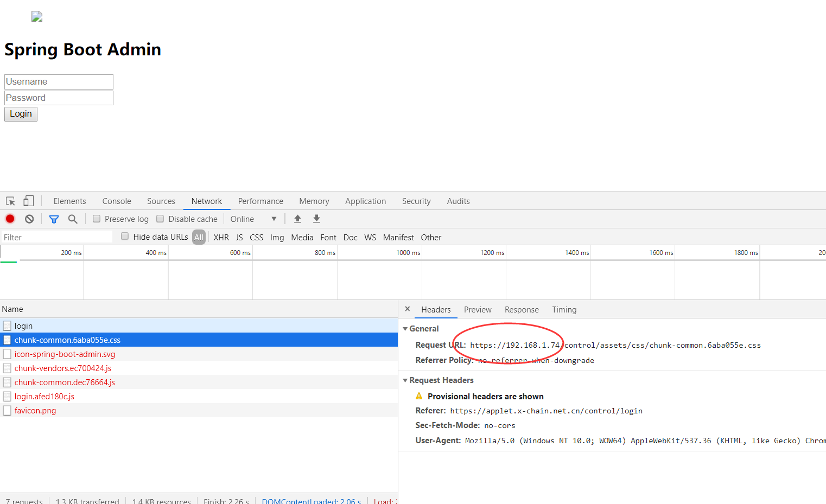Click the Username input field
Screen dimensions: 826x504
(x=58, y=82)
